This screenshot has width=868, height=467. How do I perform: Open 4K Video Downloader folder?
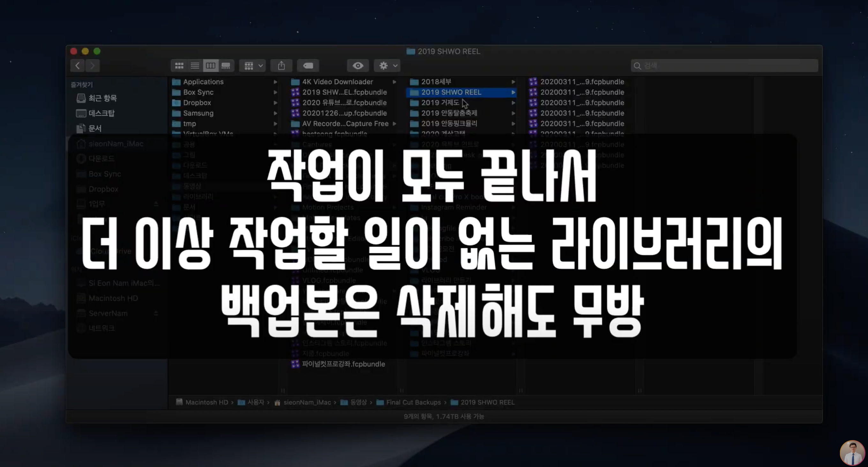point(337,81)
